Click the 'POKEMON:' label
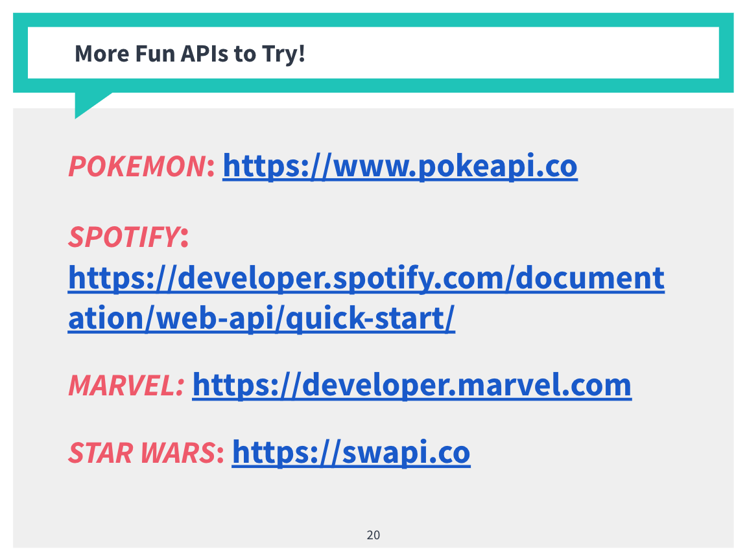 pos(141,167)
